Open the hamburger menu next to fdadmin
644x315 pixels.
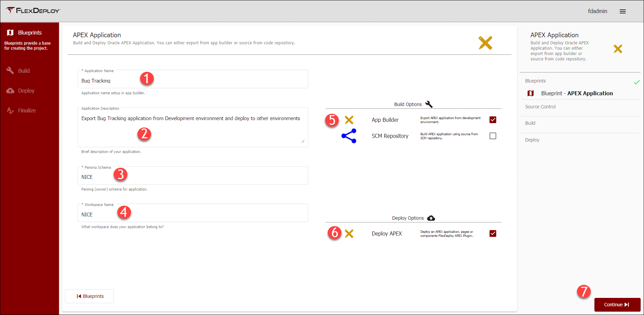tap(623, 11)
